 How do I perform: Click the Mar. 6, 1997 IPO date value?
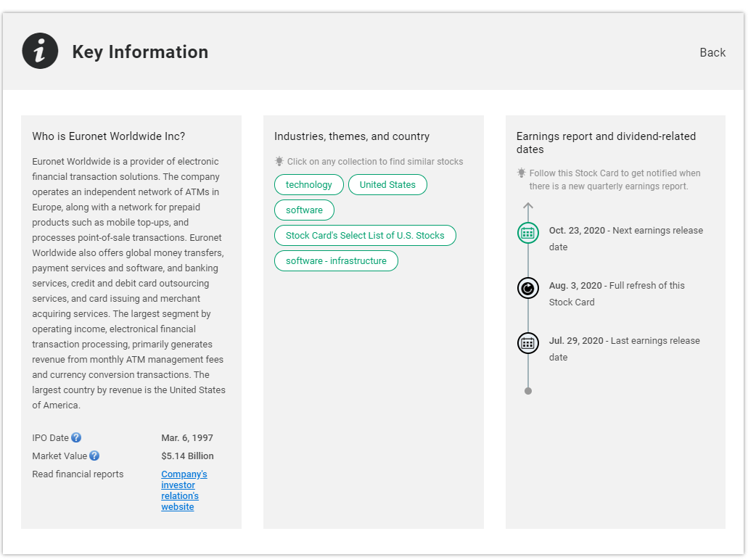point(187,438)
